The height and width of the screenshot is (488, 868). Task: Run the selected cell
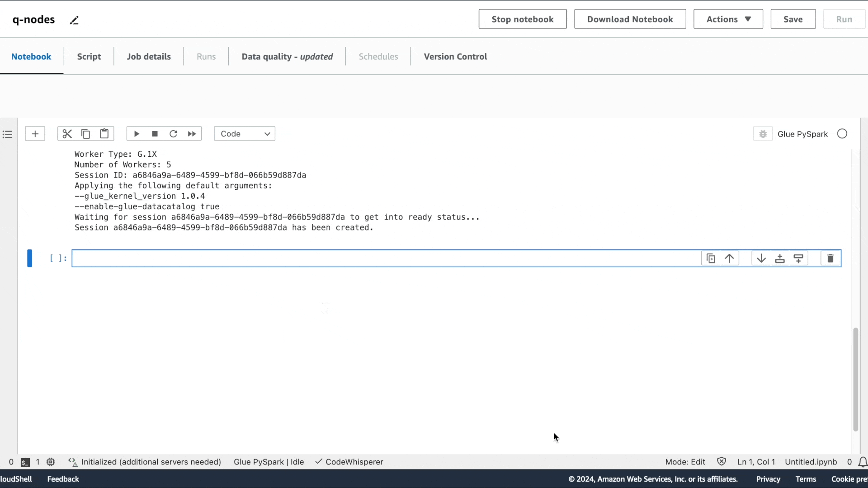(x=137, y=134)
